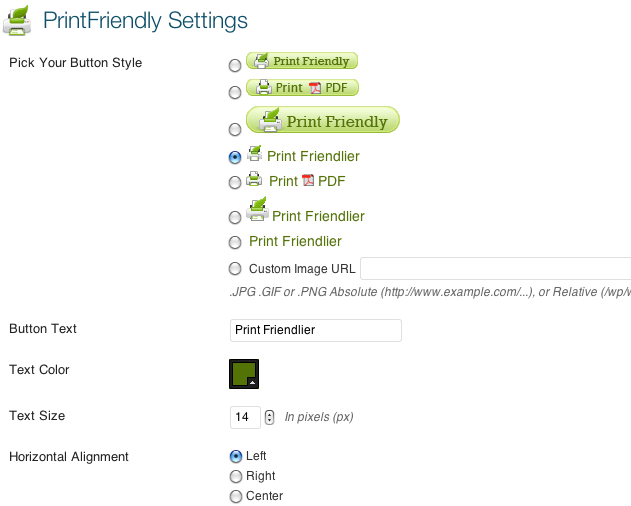631x506 pixels.
Task: Click the small printer icon beside Print Friendlier
Action: coord(254,153)
